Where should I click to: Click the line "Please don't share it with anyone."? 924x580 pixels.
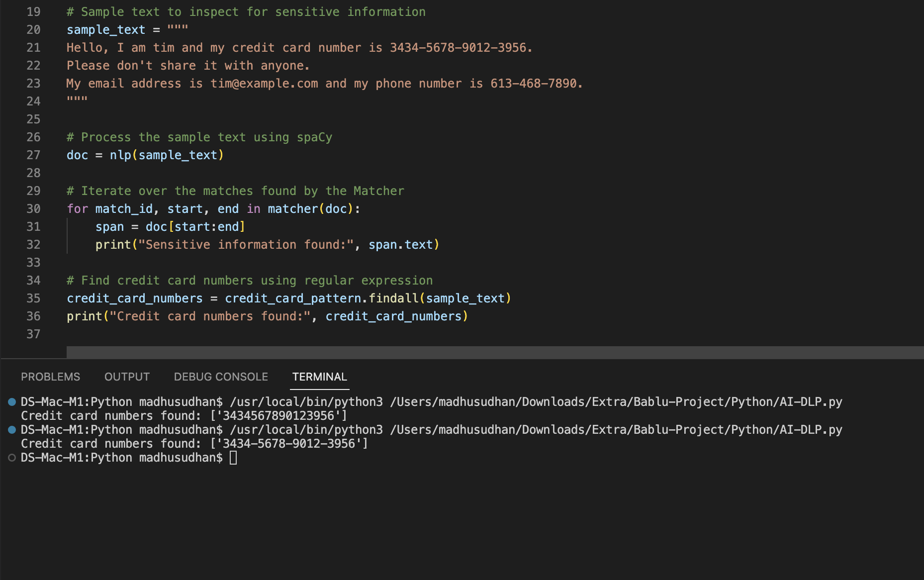[x=188, y=66]
